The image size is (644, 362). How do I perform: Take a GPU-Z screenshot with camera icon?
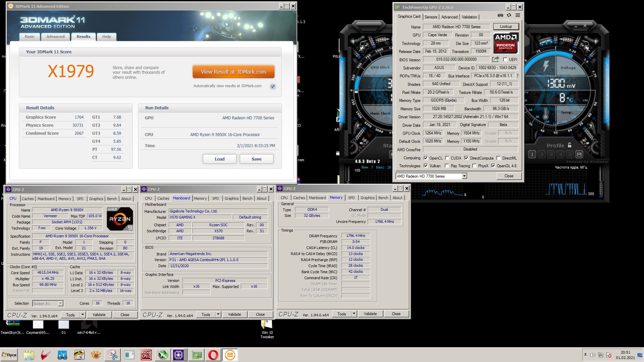500,15
